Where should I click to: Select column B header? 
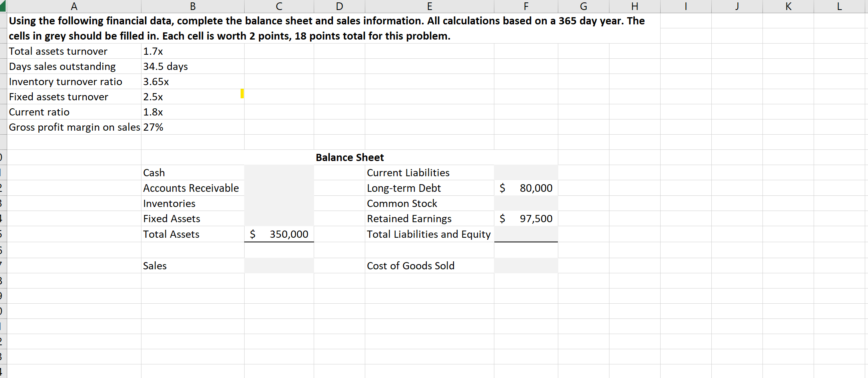tap(193, 6)
